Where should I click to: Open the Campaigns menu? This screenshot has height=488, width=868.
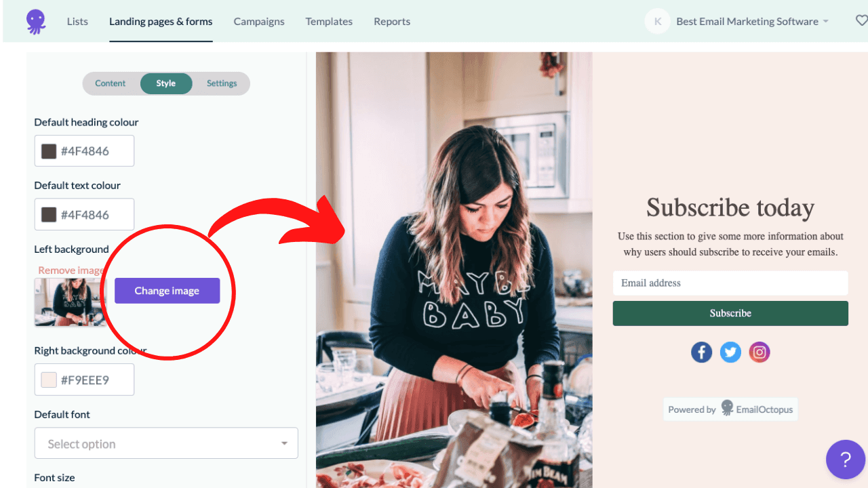coord(259,22)
